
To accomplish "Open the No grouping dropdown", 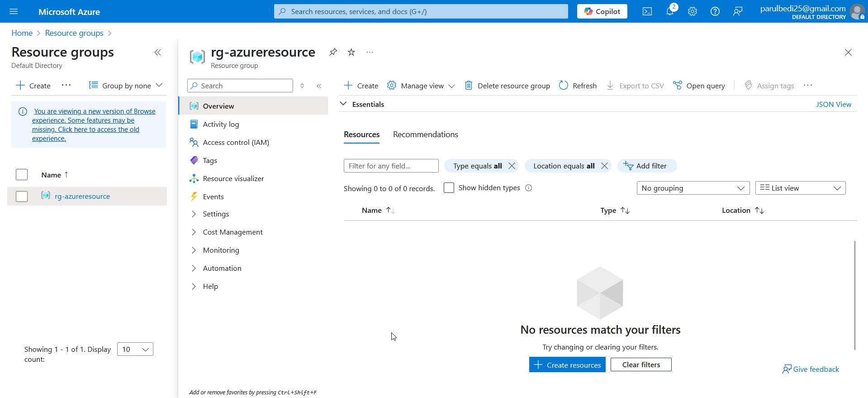I will point(693,188).
